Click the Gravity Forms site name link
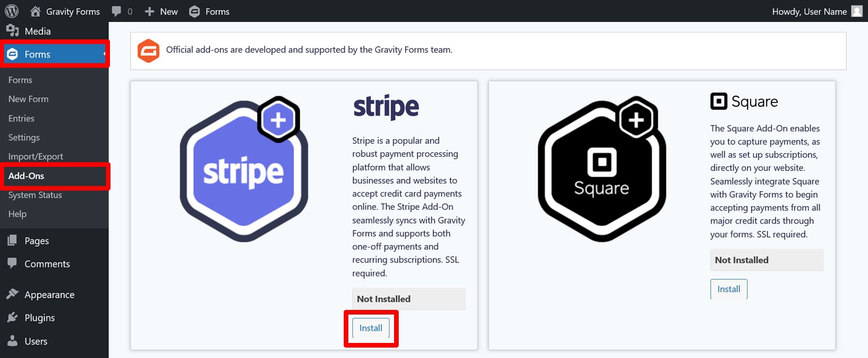The image size is (868, 358). coord(73,12)
